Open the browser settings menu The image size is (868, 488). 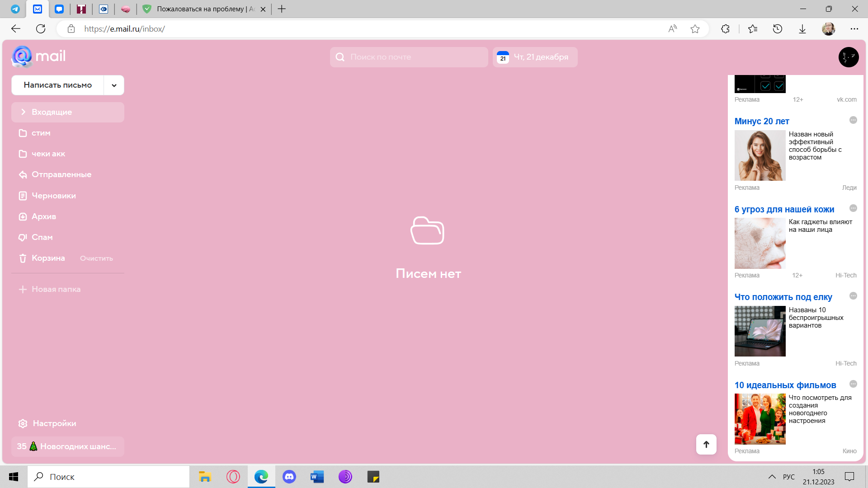[x=854, y=28]
